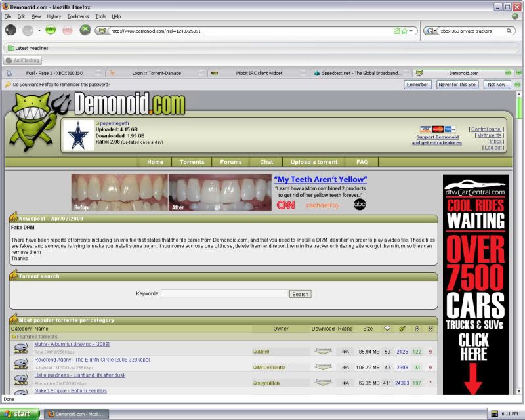Go to Torrents in the site navigation

point(192,162)
